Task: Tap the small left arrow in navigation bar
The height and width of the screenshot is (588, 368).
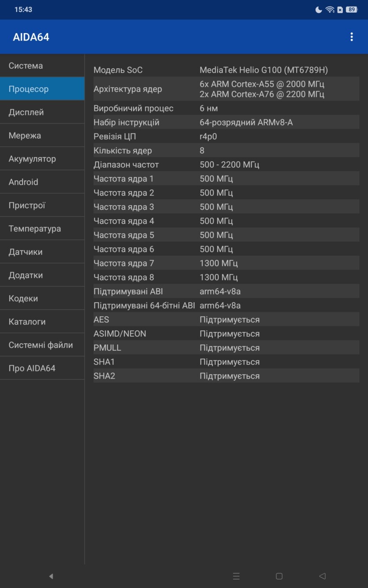Action: click(51, 576)
